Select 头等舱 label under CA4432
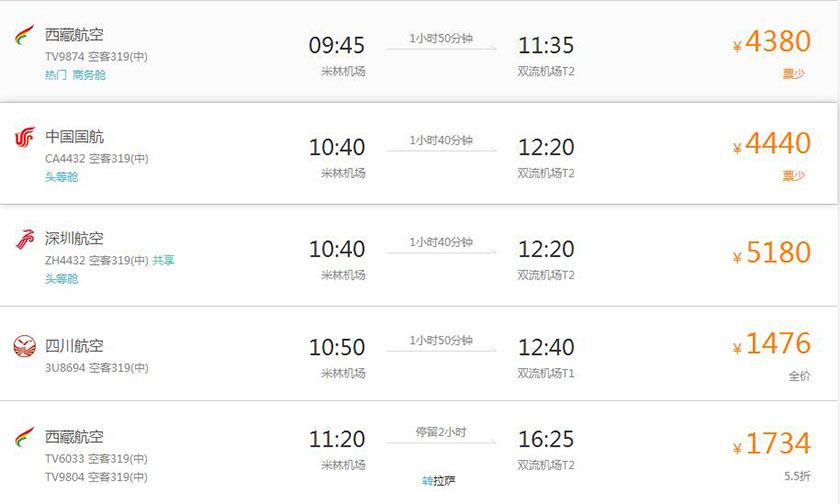840x504 pixels. coord(62,177)
